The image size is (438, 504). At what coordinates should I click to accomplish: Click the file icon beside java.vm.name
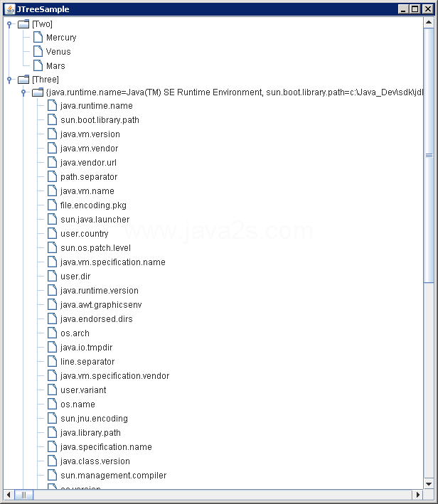(x=52, y=191)
